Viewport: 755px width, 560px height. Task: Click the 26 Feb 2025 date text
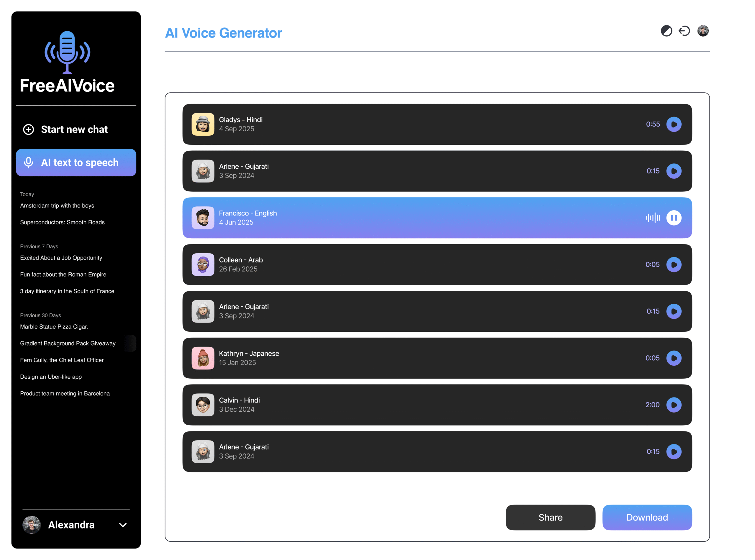pos(238,269)
